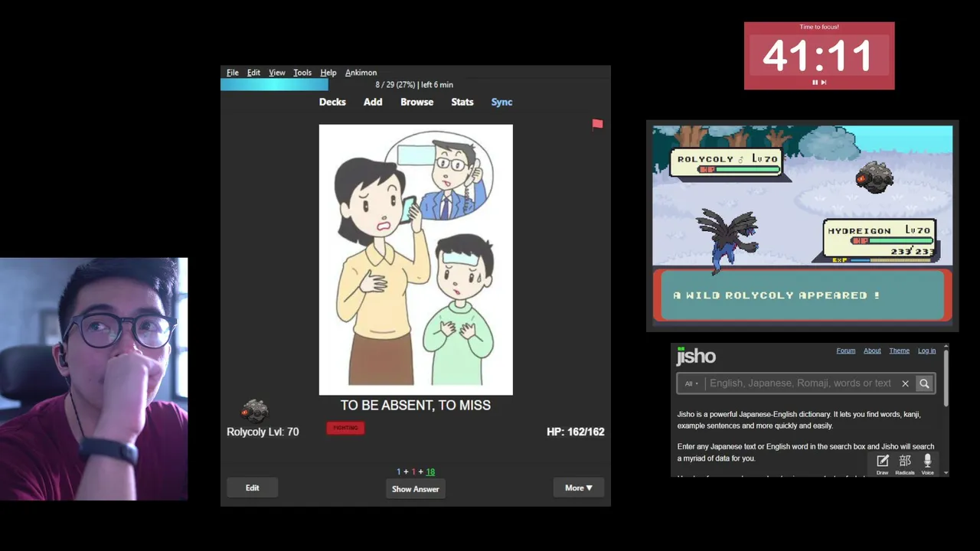Viewport: 980px width, 551px height.
Task: Open the Edit menu in the menu bar
Action: (x=253, y=73)
